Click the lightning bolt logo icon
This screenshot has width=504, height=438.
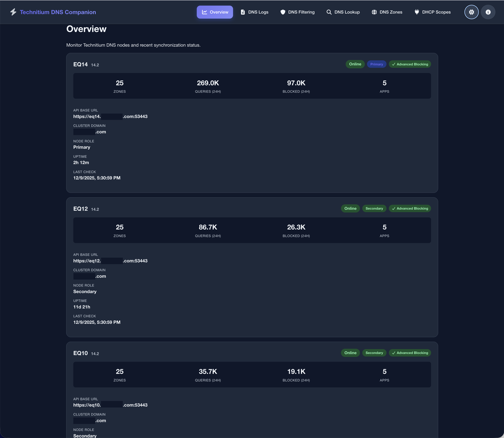click(13, 12)
